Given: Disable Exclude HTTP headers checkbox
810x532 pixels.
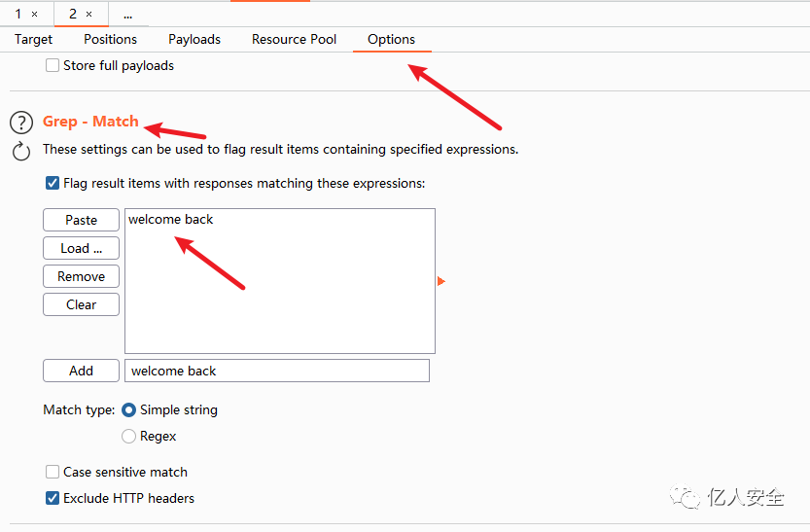Looking at the screenshot, I should (x=53, y=498).
